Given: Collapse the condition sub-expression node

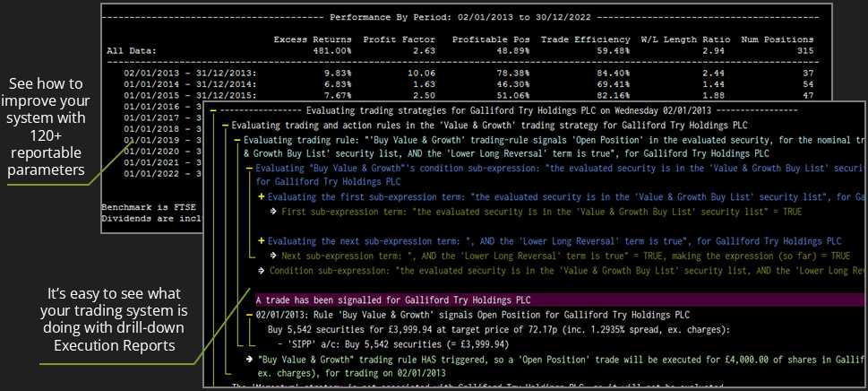Looking at the screenshot, I should pyautogui.click(x=249, y=168).
